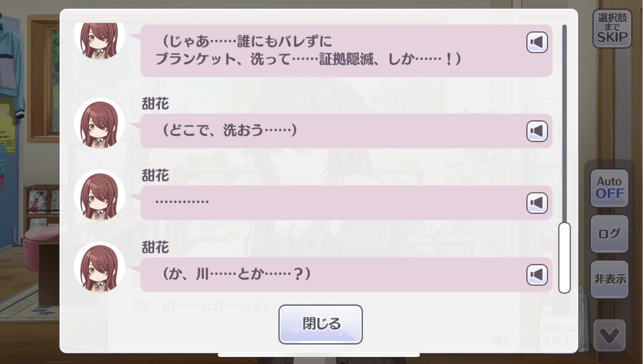The width and height of the screenshot is (643, 364).
Task: Click the 甜花 name label above か、川 line
Action: click(155, 248)
